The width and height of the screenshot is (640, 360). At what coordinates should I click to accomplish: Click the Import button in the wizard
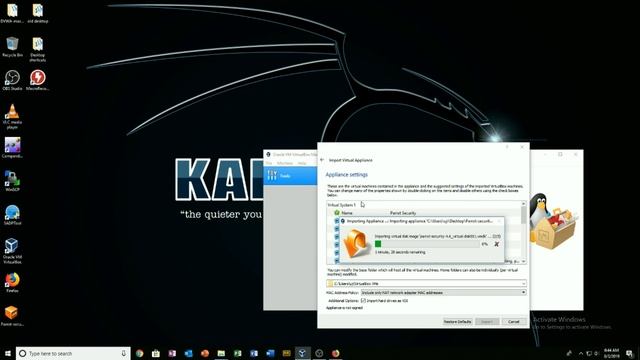click(x=487, y=322)
